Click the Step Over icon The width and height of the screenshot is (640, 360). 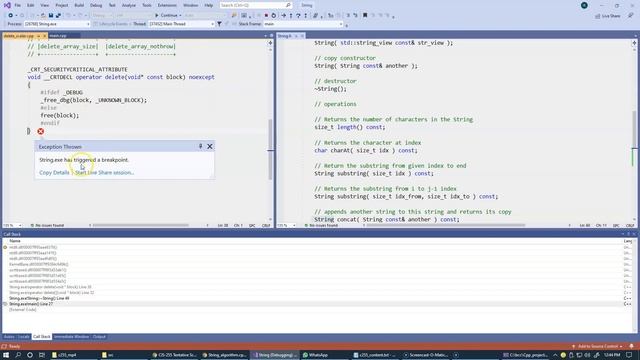(x=298, y=16)
